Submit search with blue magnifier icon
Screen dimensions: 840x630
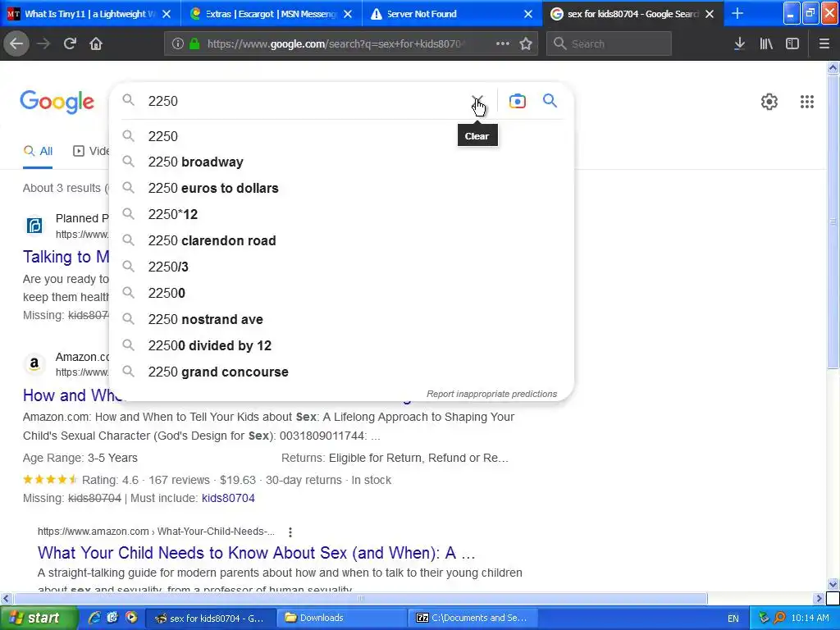click(x=550, y=101)
